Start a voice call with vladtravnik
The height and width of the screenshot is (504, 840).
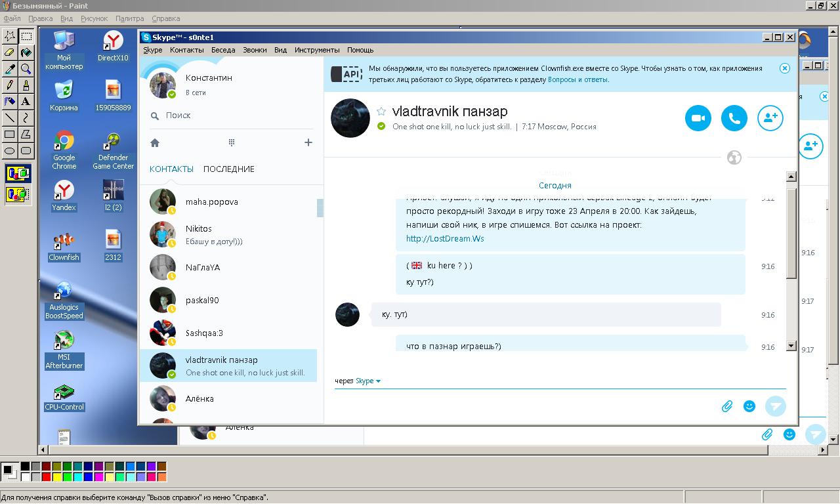point(734,118)
